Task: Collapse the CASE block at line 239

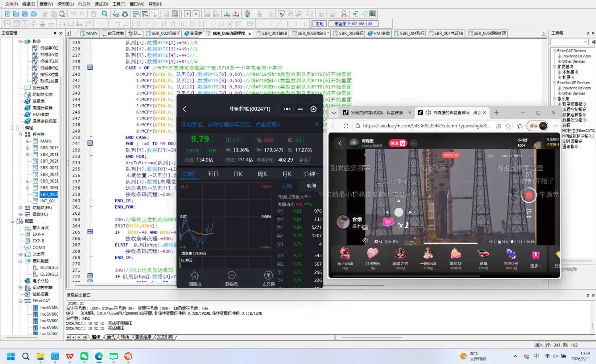Action: point(90,68)
